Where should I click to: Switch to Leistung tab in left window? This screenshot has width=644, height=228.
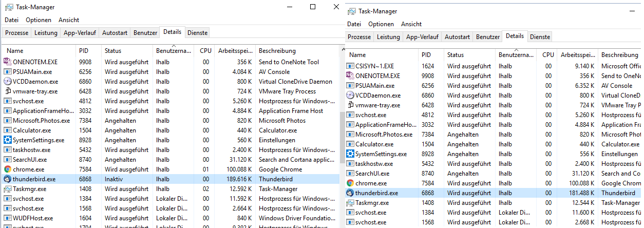(46, 32)
